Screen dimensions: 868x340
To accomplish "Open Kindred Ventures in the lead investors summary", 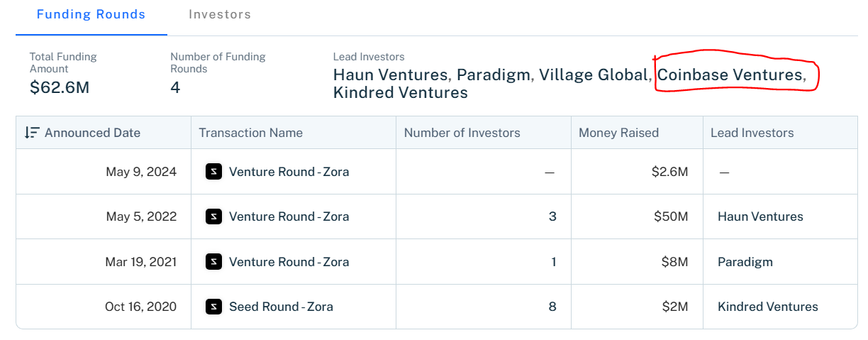I will coord(401,93).
